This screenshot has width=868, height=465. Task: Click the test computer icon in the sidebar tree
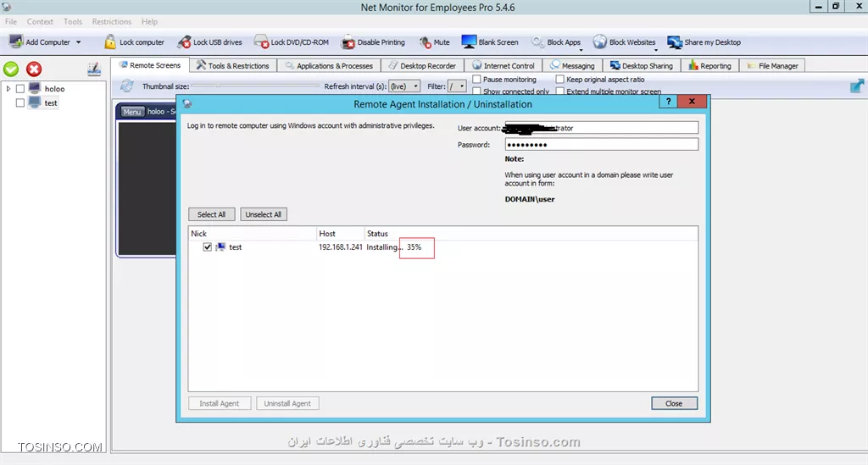[34, 102]
